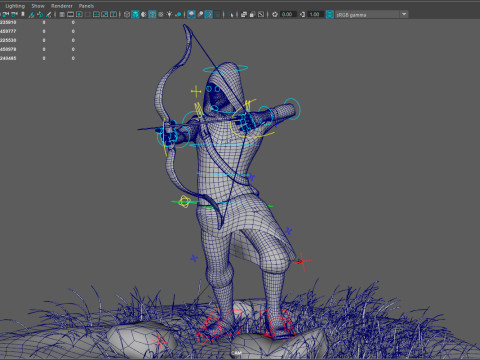
Task: Toggle X-Ray Active Components
Action: click(x=252, y=14)
